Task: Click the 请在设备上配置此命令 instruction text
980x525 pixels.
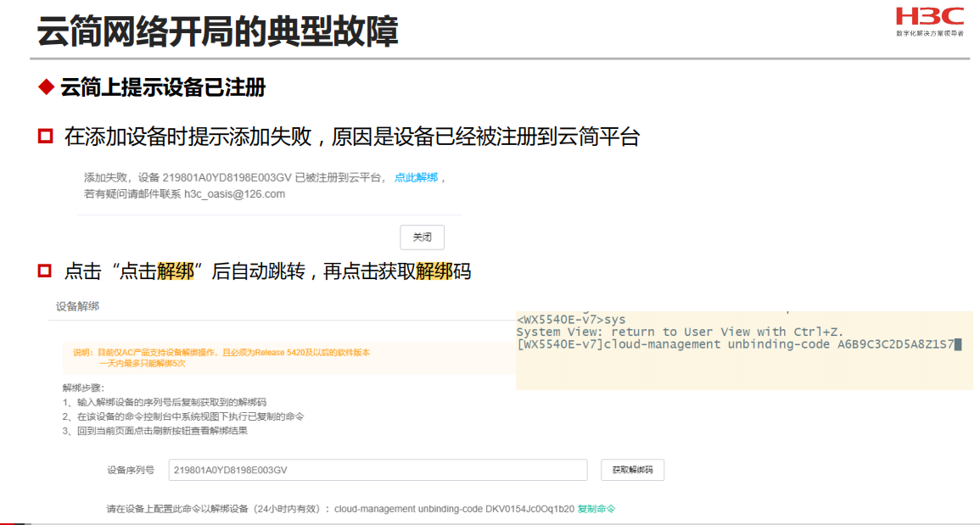Action: point(218,509)
